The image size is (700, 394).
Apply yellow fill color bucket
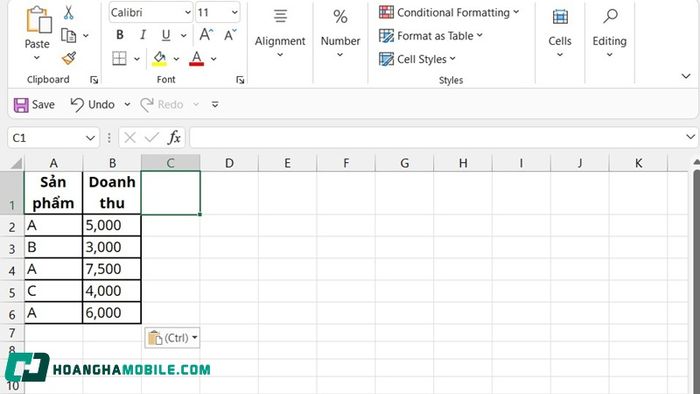[x=159, y=58]
